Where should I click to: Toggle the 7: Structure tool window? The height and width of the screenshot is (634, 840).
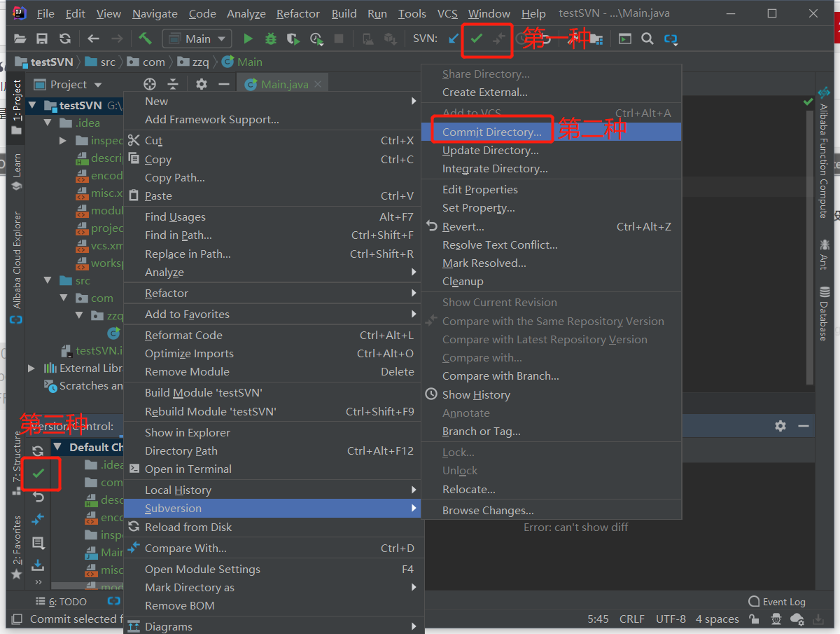point(17,463)
